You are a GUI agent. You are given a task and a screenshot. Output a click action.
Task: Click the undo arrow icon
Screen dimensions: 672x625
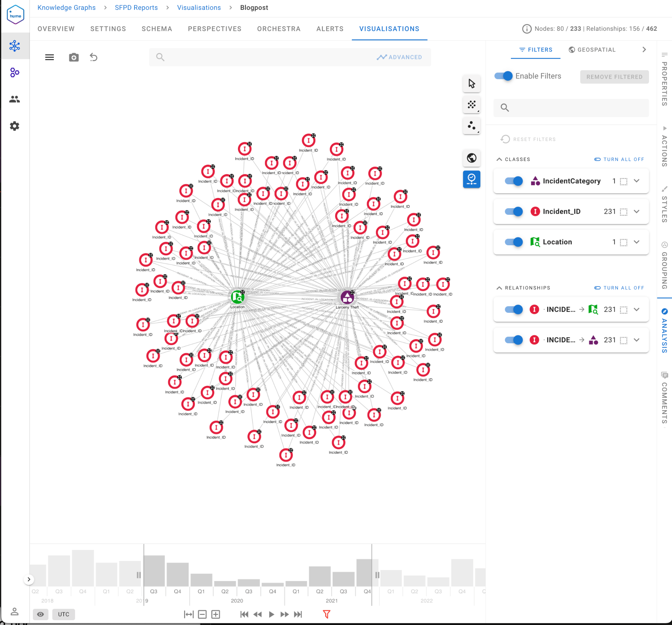[x=94, y=57]
